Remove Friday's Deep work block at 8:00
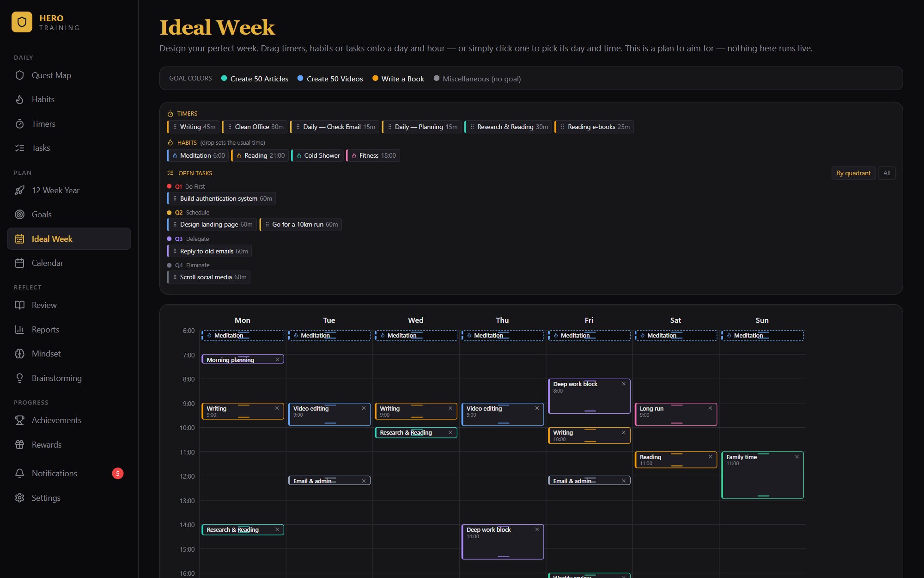Image resolution: width=924 pixels, height=578 pixels. click(x=624, y=384)
